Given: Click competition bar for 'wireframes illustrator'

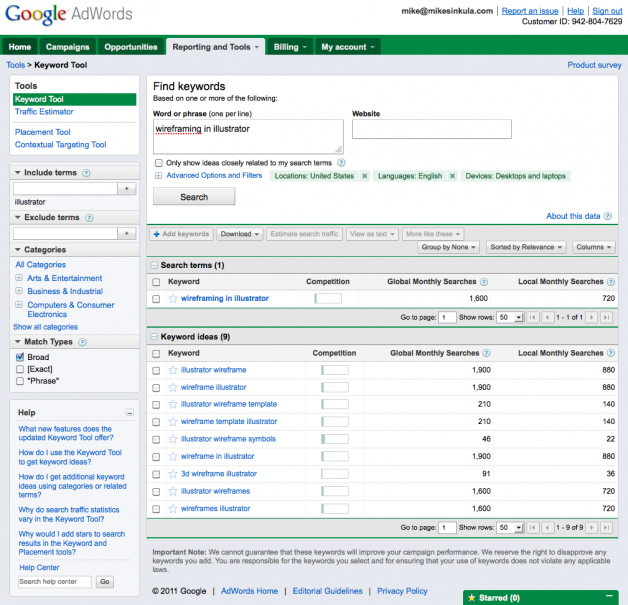Looking at the screenshot, I should pyautogui.click(x=335, y=509).
